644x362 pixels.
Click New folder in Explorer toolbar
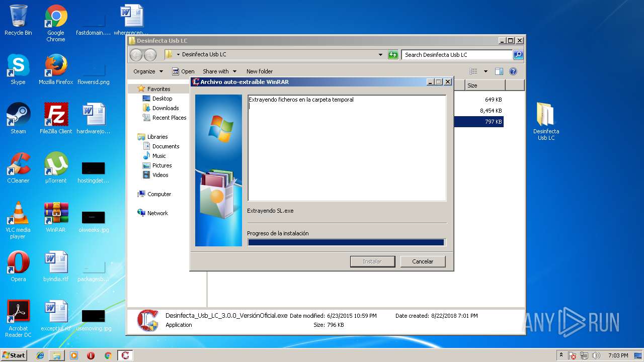pos(260,71)
